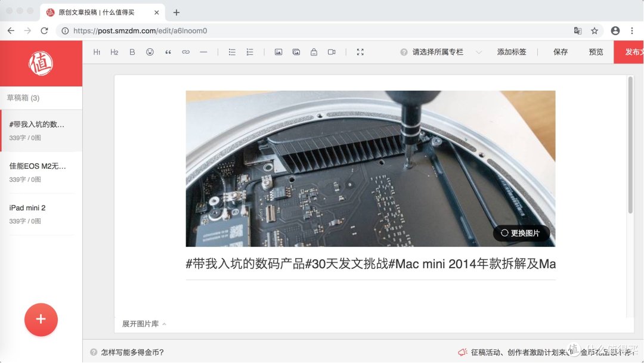The image size is (644, 363).
Task: Click the editor vertical scrollbar
Action: click(x=630, y=145)
